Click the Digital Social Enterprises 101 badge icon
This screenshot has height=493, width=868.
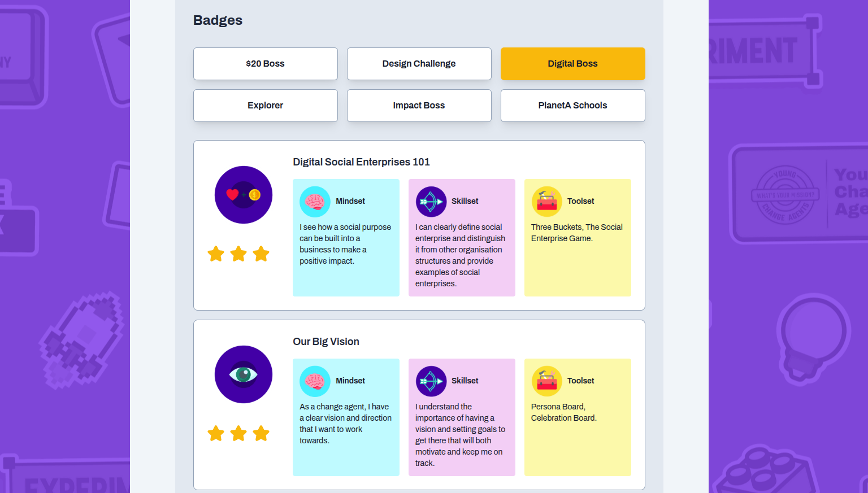[244, 195]
